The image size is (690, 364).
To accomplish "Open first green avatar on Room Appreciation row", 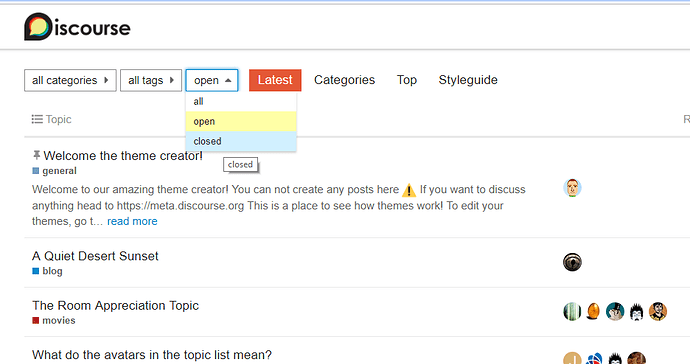I will coord(572,311).
